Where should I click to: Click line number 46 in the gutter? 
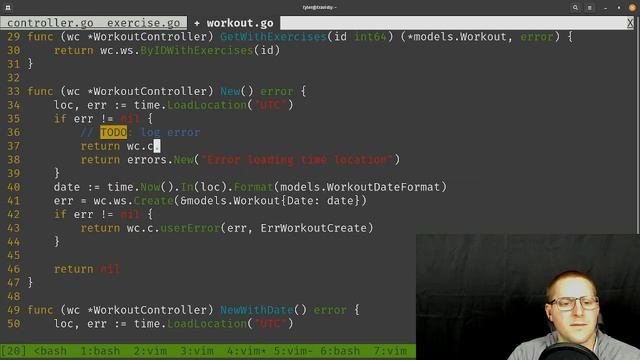pos(13,269)
